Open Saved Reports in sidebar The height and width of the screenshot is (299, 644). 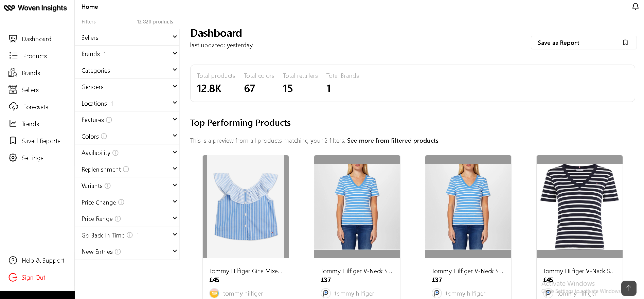pyautogui.click(x=41, y=141)
